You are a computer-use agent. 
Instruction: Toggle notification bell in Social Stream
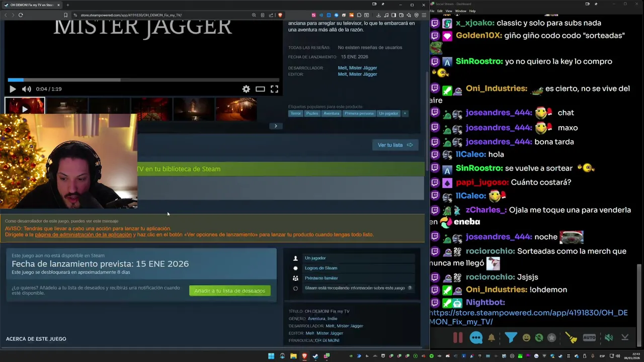tap(492, 338)
